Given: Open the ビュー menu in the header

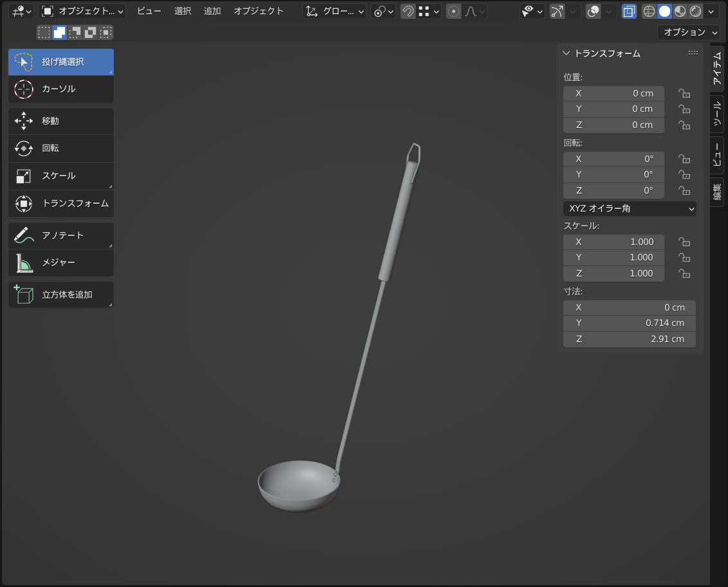Looking at the screenshot, I should (x=149, y=11).
